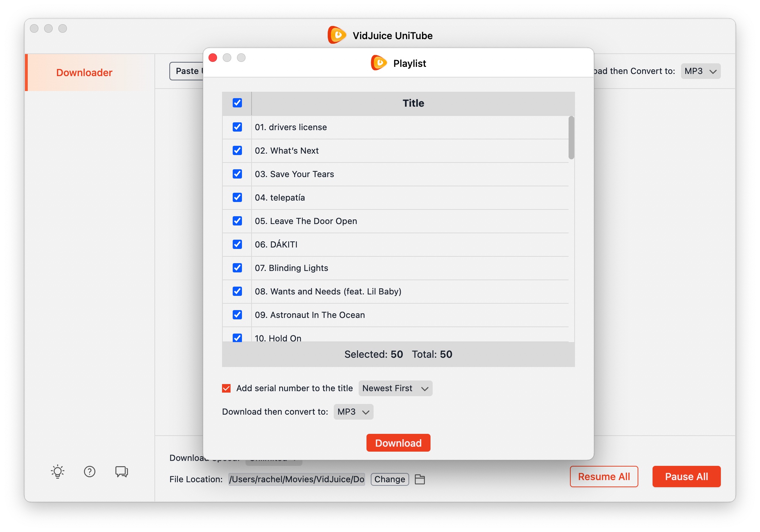Uncheck the '09. Astronaut In The Ocean' checkbox
This screenshot has height=532, width=760.
237,315
